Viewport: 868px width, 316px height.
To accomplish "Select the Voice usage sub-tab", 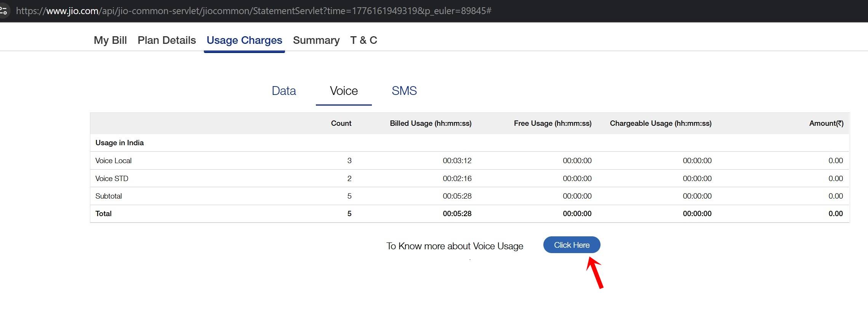I will pyautogui.click(x=344, y=91).
